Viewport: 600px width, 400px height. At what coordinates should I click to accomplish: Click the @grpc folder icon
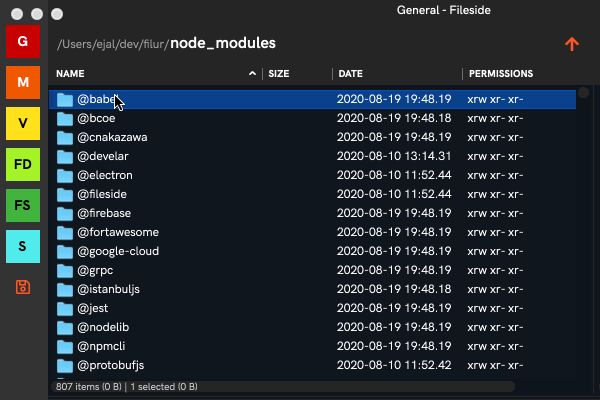[65, 271]
